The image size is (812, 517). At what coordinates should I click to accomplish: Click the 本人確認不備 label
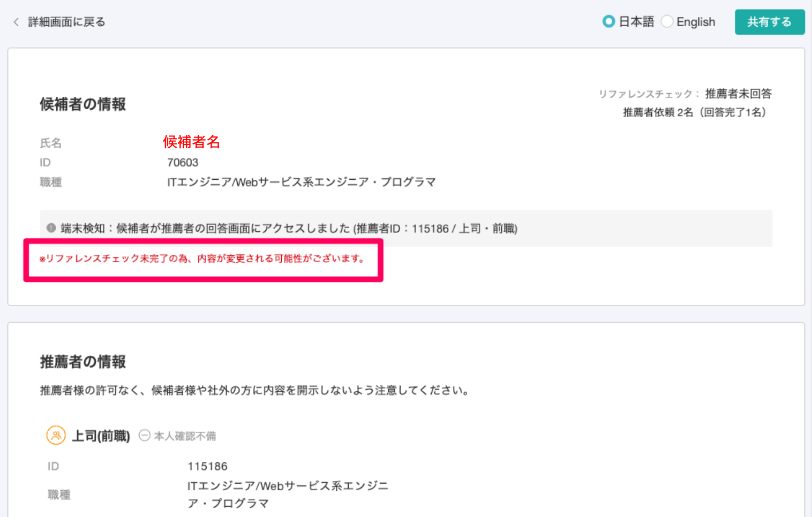pyautogui.click(x=185, y=436)
